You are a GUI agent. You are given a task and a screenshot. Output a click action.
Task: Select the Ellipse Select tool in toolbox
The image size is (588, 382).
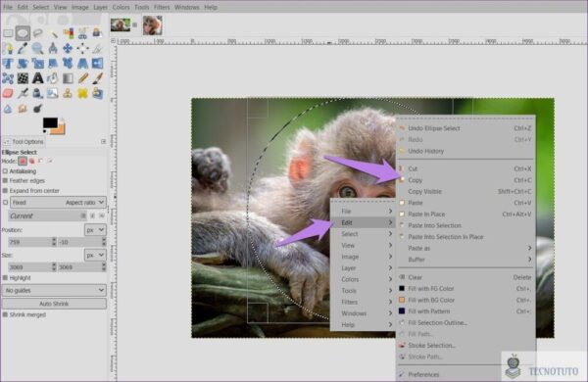pos(23,33)
